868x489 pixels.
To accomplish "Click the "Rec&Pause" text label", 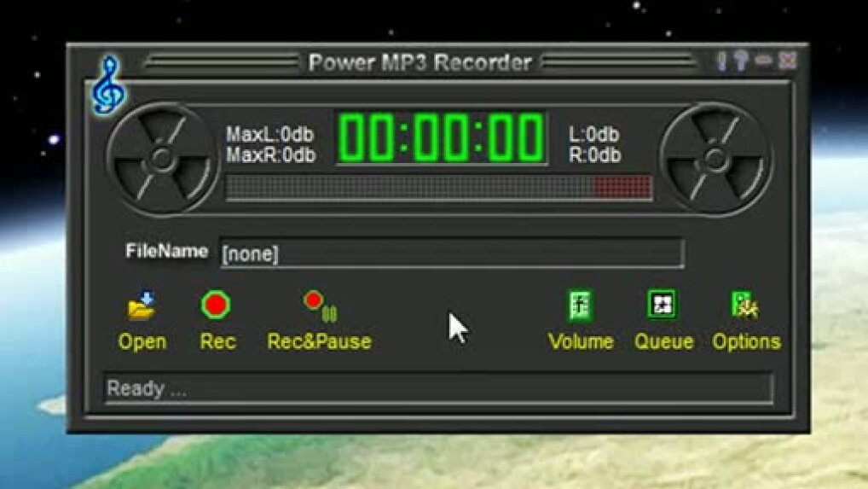I will click(320, 341).
